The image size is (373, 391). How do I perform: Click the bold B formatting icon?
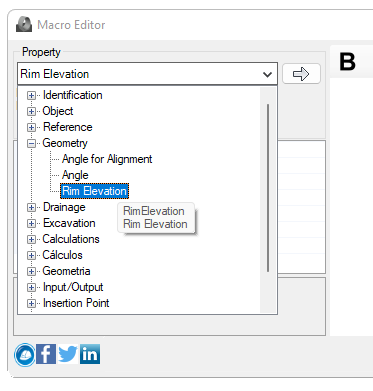347,62
